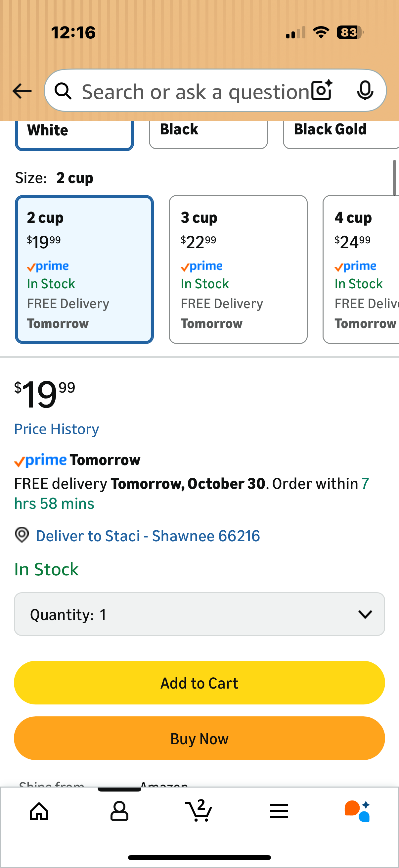Viewport: 399px width, 868px height.
Task: Select the 3 cup size option
Action: point(238,269)
